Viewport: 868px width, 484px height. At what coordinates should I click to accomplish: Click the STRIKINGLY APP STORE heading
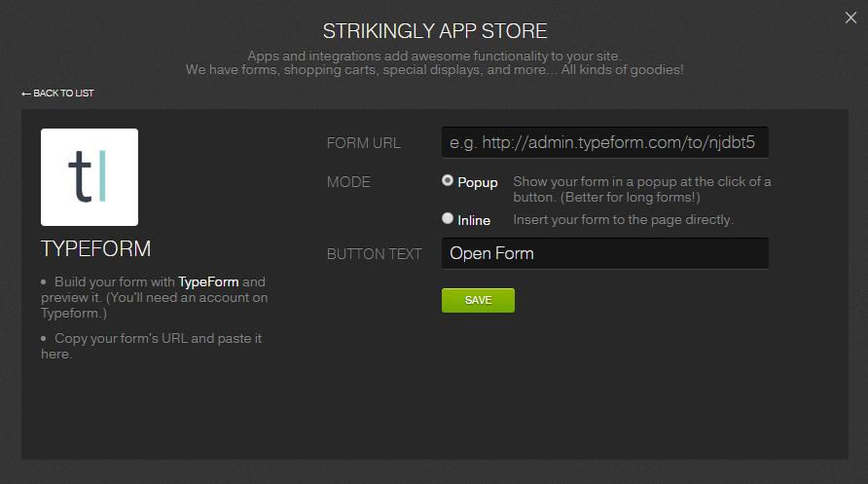click(x=435, y=31)
